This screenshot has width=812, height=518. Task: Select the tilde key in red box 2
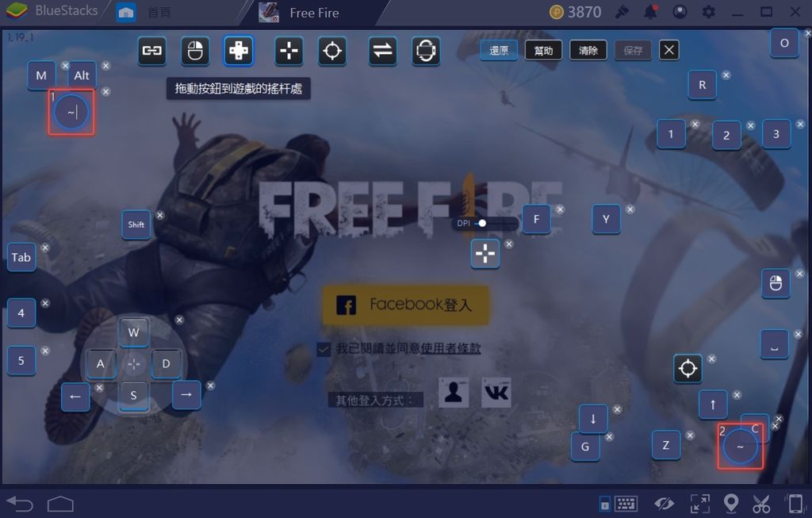coord(741,447)
